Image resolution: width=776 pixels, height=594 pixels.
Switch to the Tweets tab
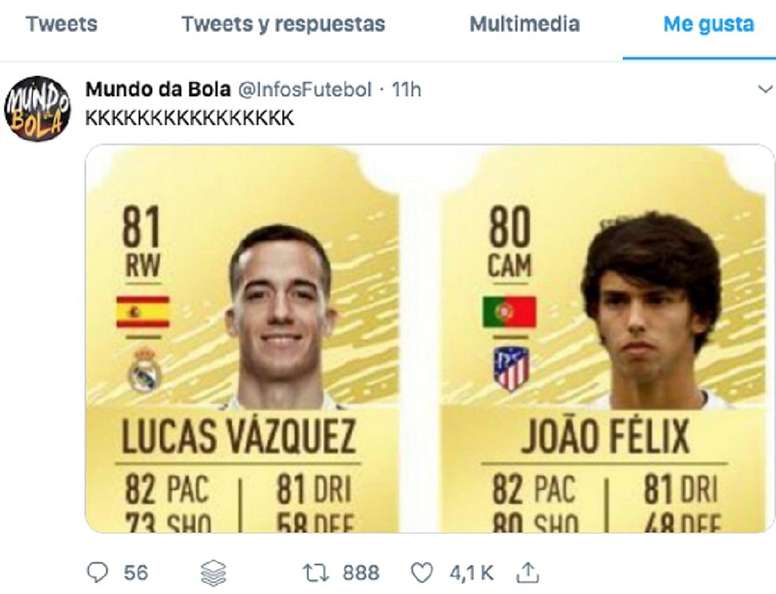coord(62,25)
